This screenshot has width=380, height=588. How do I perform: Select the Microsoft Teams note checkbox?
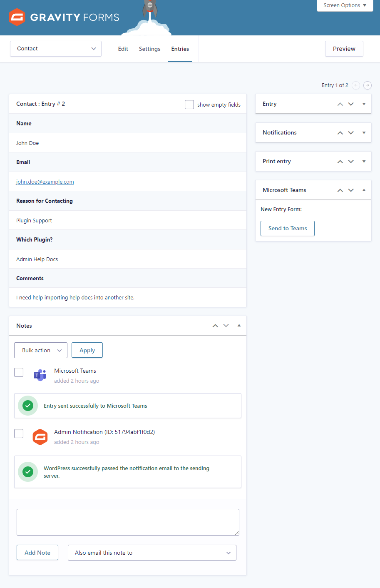coord(18,372)
